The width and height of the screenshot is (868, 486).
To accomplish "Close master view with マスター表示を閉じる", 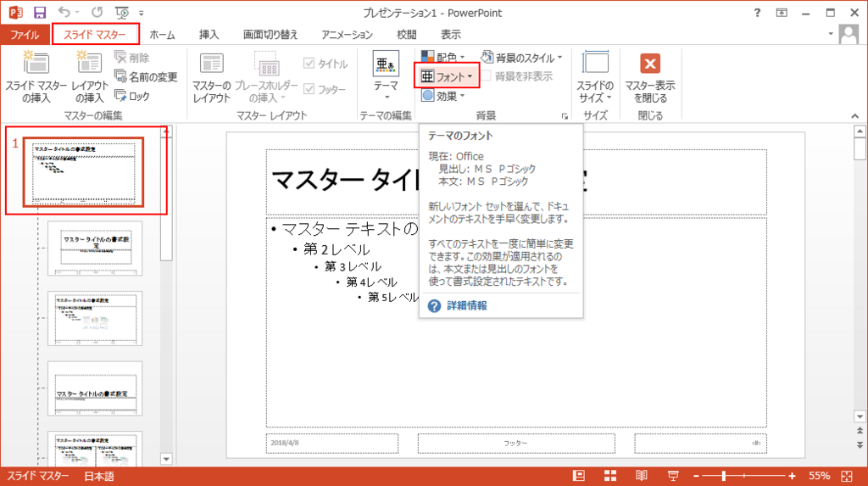I will point(650,76).
